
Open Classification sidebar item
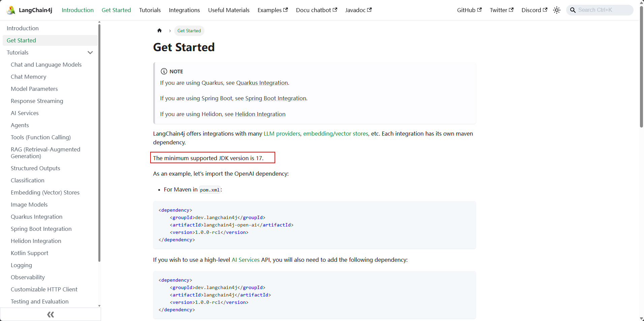coord(27,180)
